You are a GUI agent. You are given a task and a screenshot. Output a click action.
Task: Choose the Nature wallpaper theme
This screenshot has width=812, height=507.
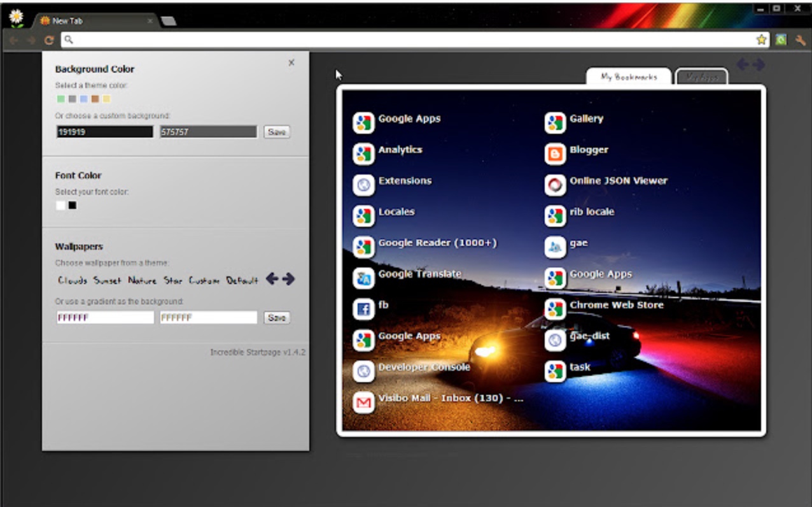[x=142, y=280]
